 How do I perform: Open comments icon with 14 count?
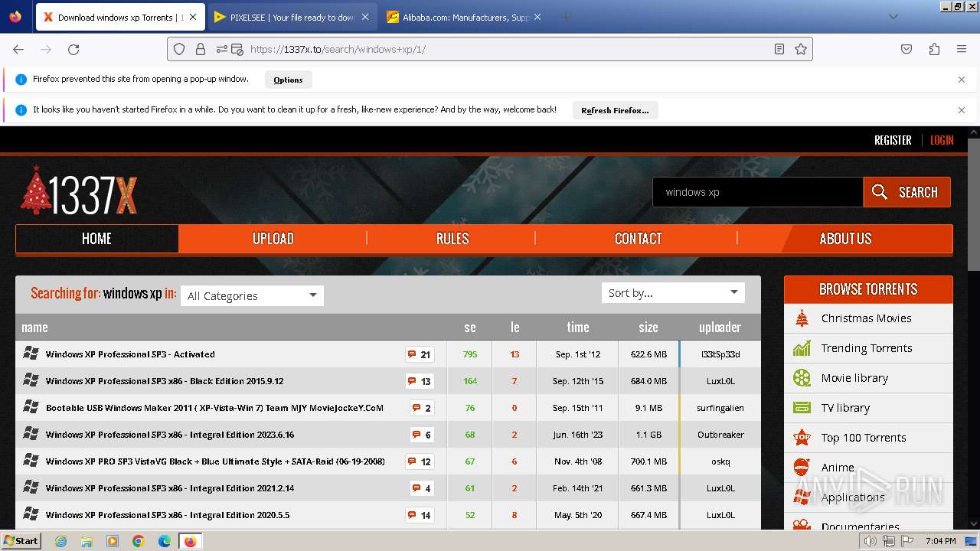point(420,515)
